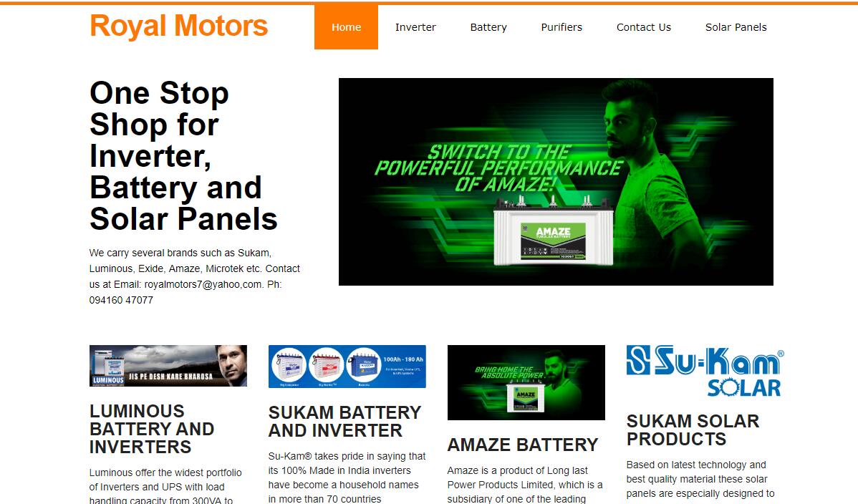This screenshot has width=858, height=504.
Task: Navigate to Solar Panels
Action: point(736,26)
